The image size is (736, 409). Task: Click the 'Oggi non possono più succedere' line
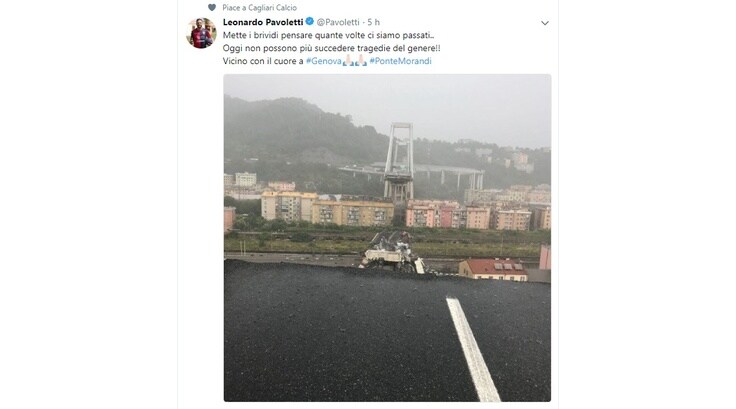(331, 48)
